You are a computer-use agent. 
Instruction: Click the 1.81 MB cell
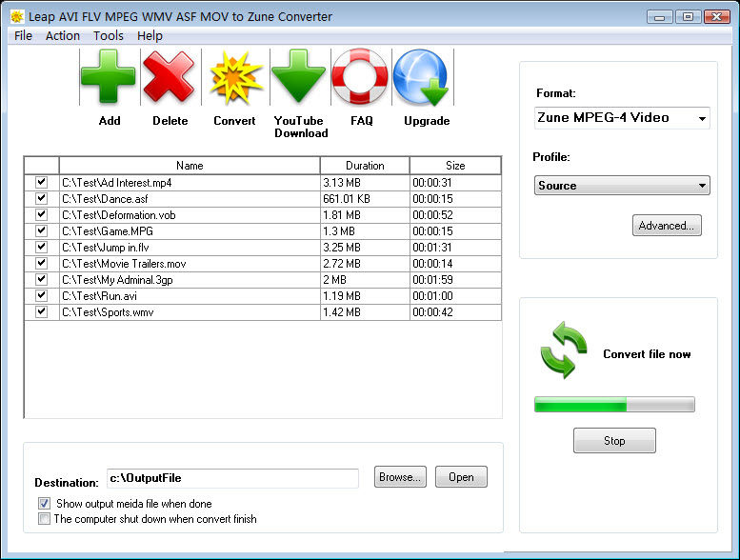[365, 215]
